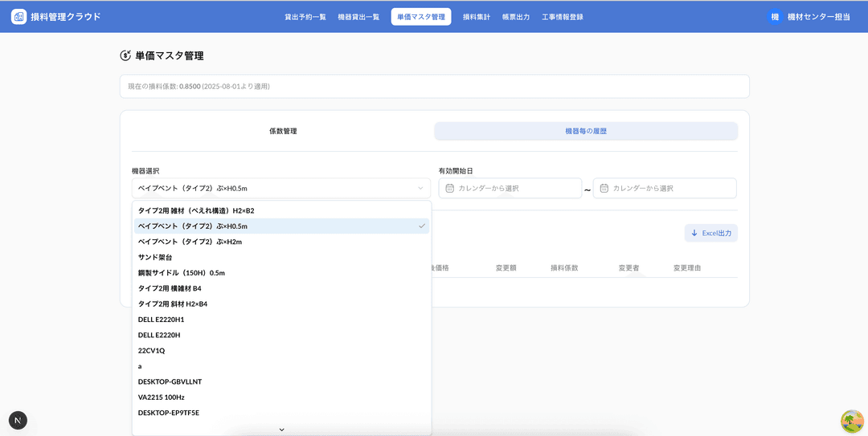Viewport: 868px width, 436px height.
Task: Click the checkmark on selected ぶ×H0.5m option
Action: click(422, 226)
